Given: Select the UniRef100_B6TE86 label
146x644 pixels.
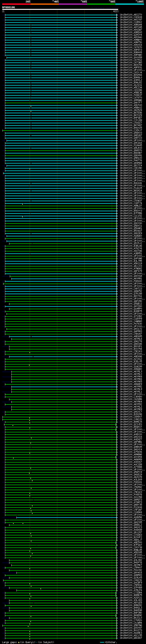Looking at the screenshot, I should (131, 113).
